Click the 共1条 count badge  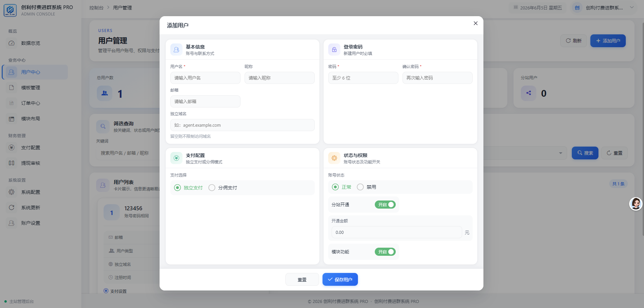click(618, 184)
